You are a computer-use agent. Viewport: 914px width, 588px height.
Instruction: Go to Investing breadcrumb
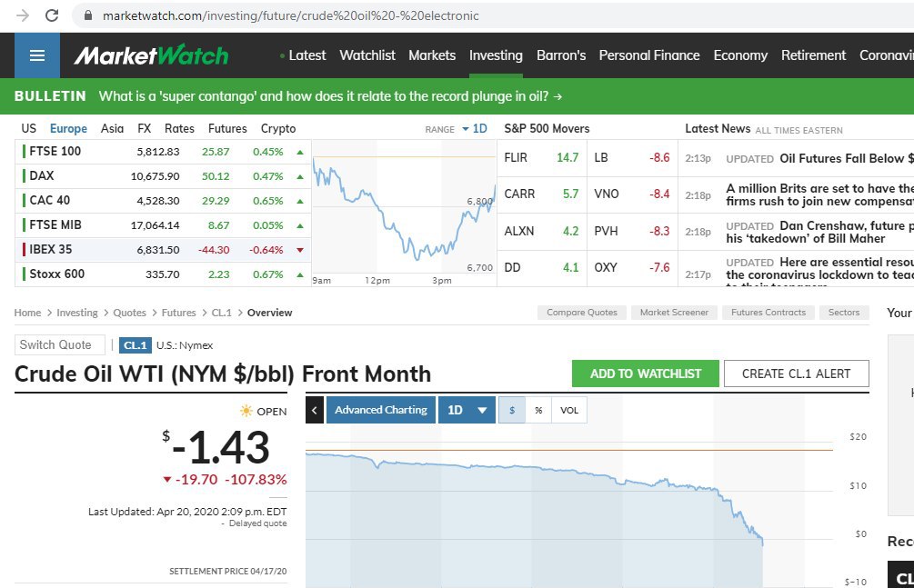point(77,313)
